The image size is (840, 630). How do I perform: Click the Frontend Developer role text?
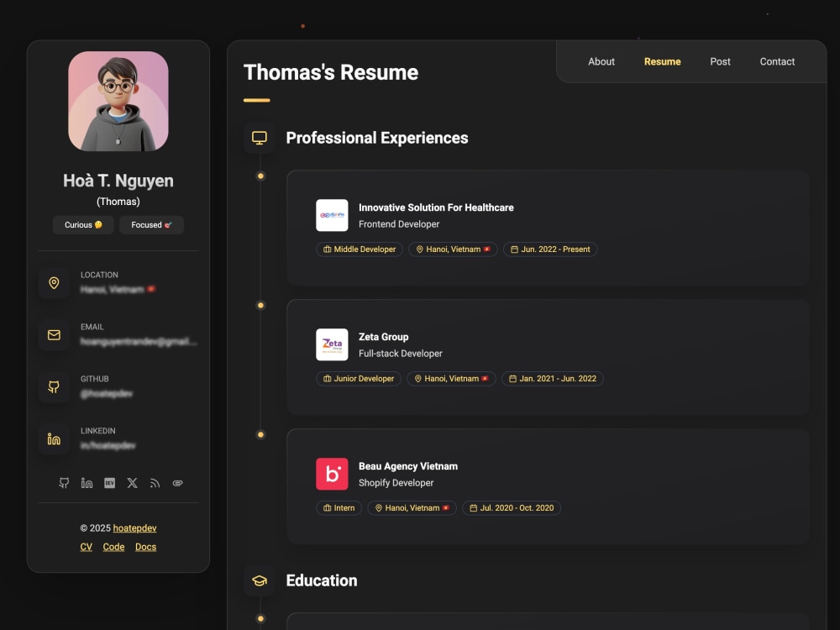(399, 224)
